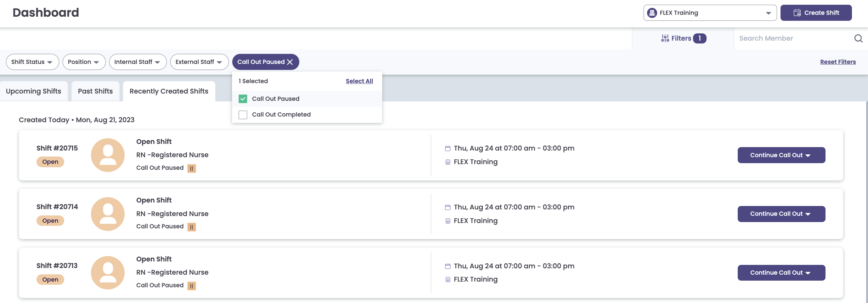This screenshot has height=303, width=868.
Task: Open the Position filter dropdown
Action: (84, 62)
